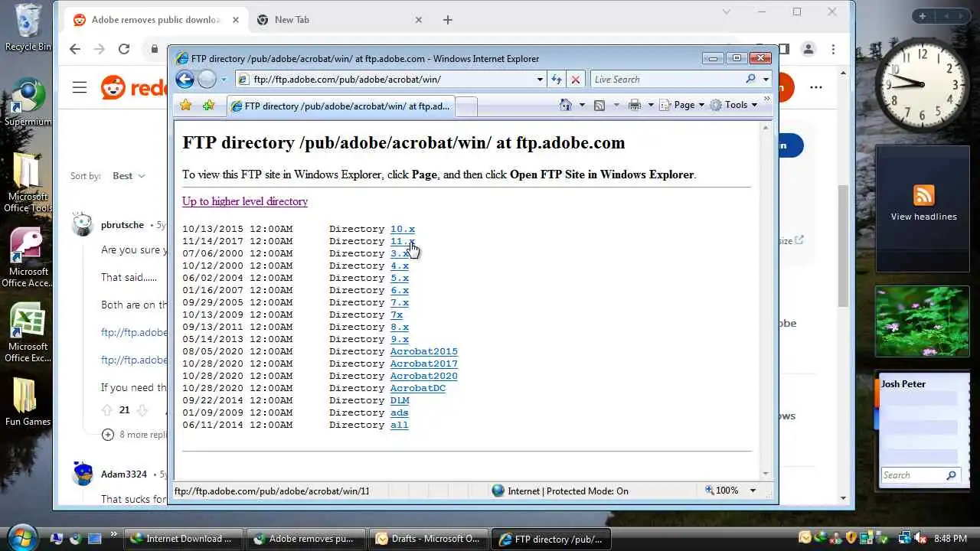Open Microsoft Office Excel desktop shortcut
Screen dimensions: 980x551
point(28,332)
